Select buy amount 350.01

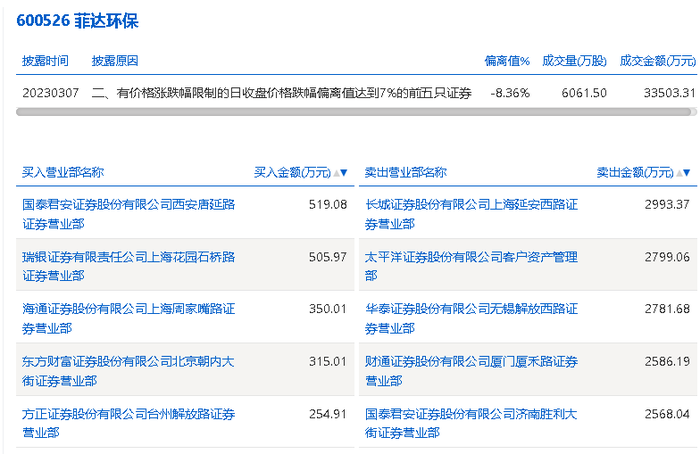pos(328,309)
